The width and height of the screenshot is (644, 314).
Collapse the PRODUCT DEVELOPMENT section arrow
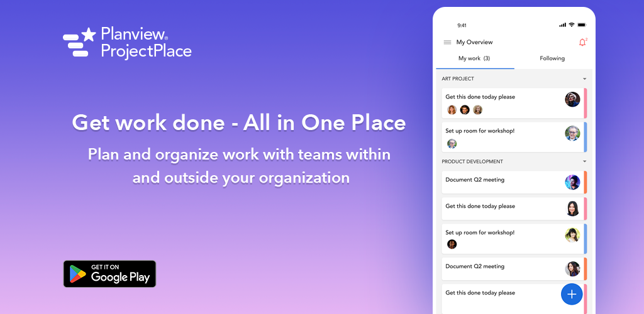click(x=584, y=161)
